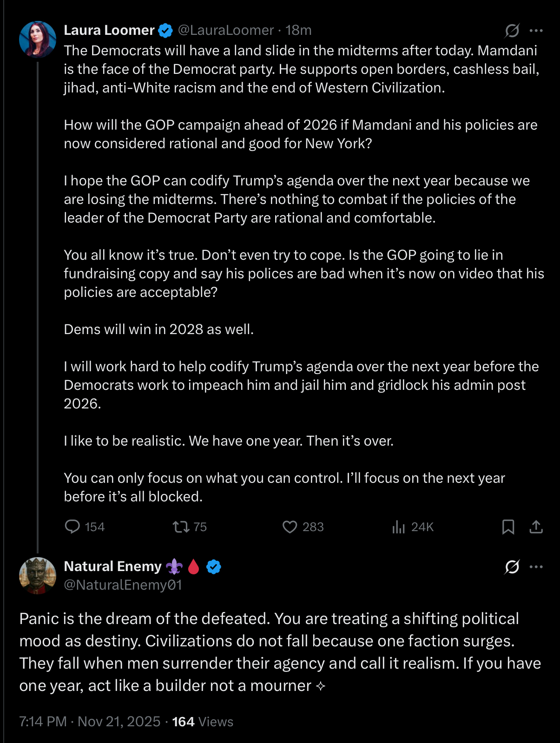Open more options menu on Natural Enemy's reply
Image resolution: width=560 pixels, height=743 pixels.
(536, 566)
